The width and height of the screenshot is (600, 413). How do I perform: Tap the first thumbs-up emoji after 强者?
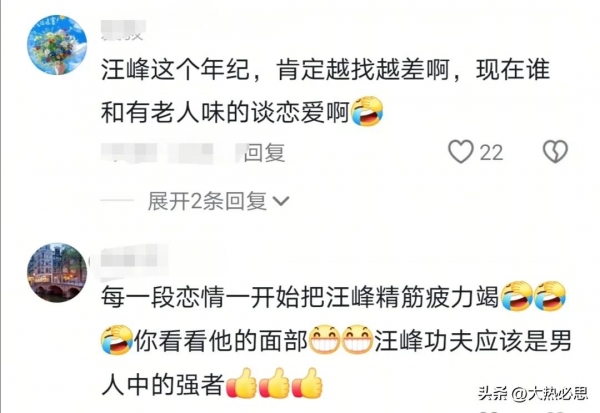241,383
